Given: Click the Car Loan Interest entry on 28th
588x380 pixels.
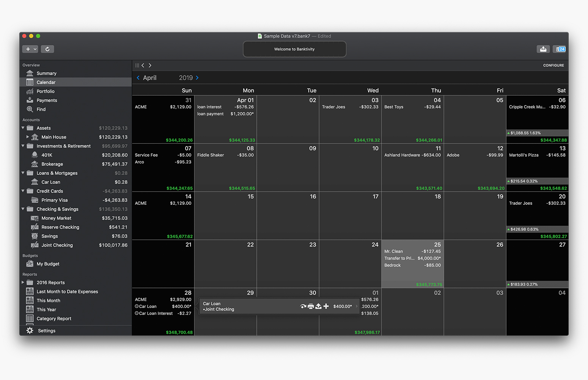Looking at the screenshot, I should tap(163, 313).
